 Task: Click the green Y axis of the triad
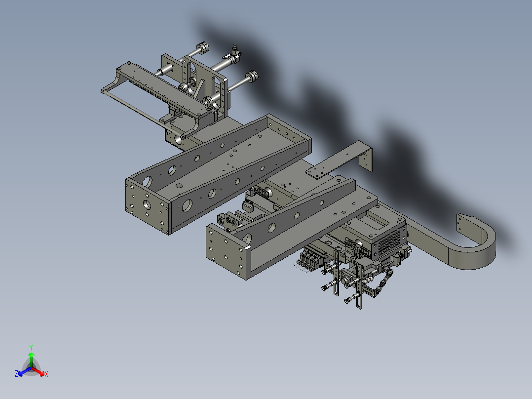[31, 359]
